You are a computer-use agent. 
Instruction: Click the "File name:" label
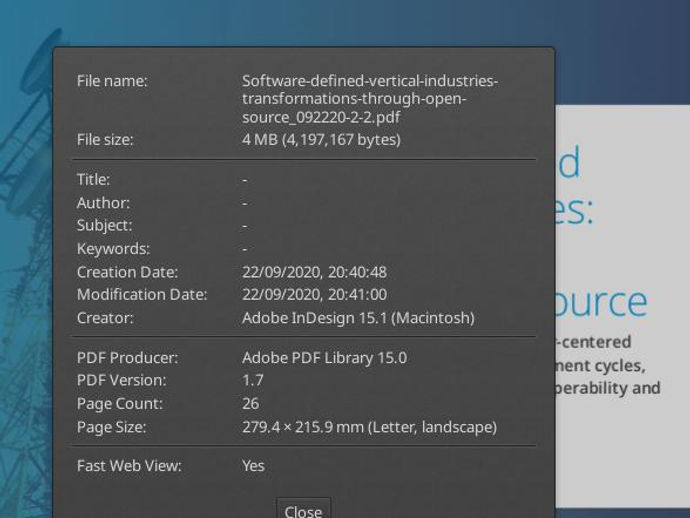click(x=112, y=81)
